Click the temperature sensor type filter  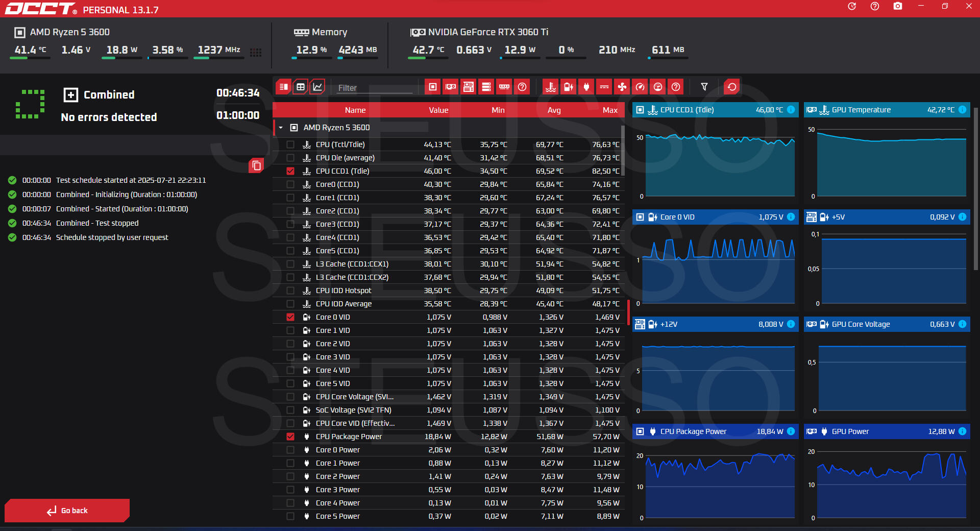click(550, 87)
